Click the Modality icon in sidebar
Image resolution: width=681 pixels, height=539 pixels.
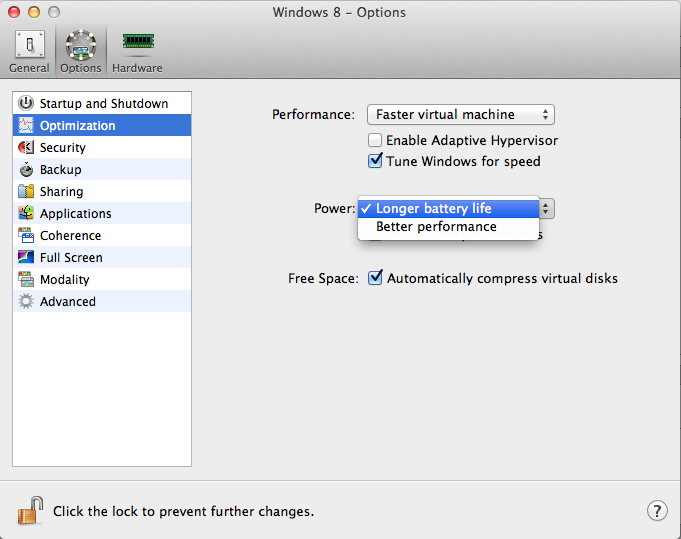click(x=26, y=280)
